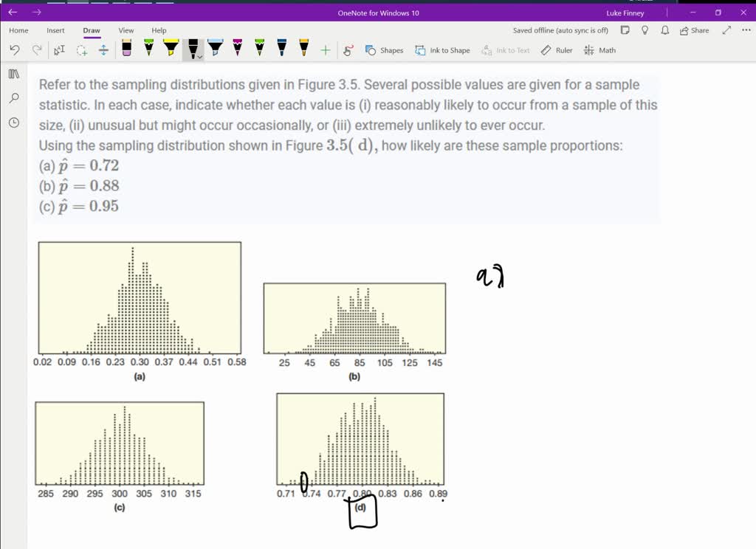Select the Eraser tool
Screen dimensions: 756x549
[x=127, y=49]
